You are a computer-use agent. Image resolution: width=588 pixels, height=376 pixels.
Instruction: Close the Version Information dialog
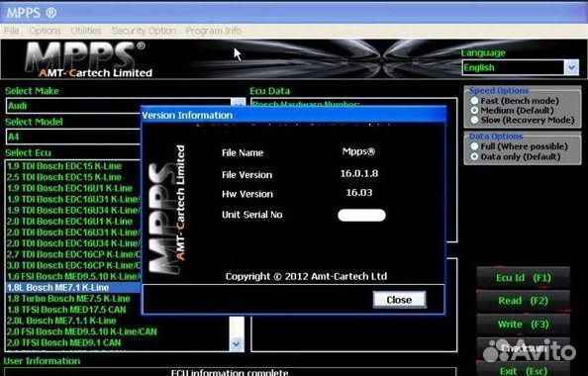[x=399, y=300]
